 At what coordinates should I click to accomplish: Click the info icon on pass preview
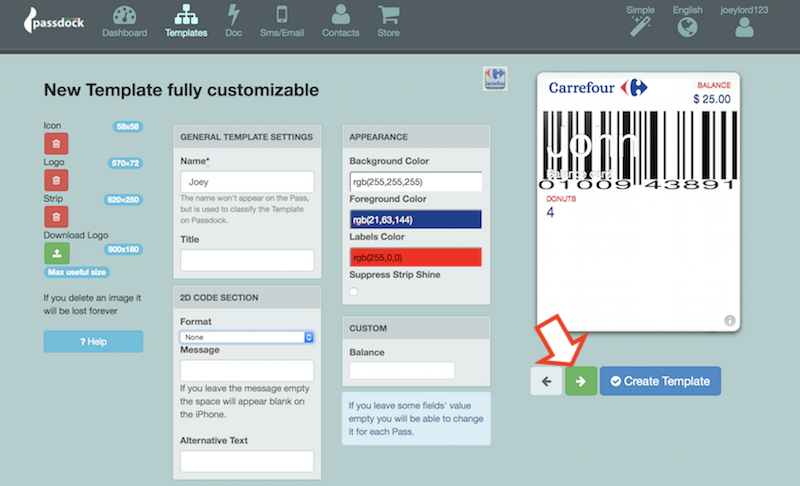(x=730, y=320)
